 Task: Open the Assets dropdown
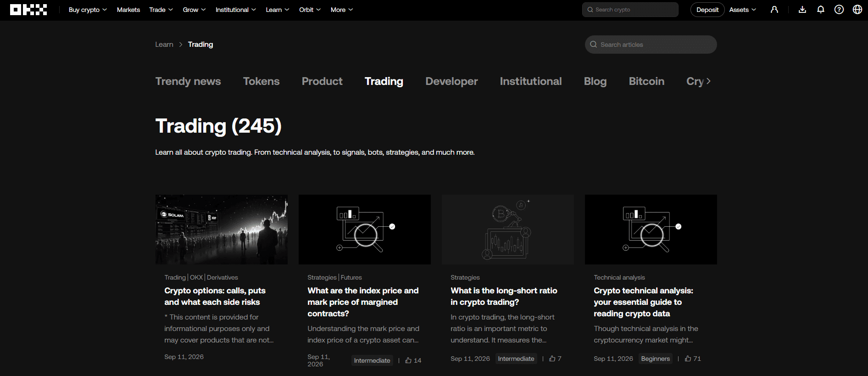(x=743, y=10)
